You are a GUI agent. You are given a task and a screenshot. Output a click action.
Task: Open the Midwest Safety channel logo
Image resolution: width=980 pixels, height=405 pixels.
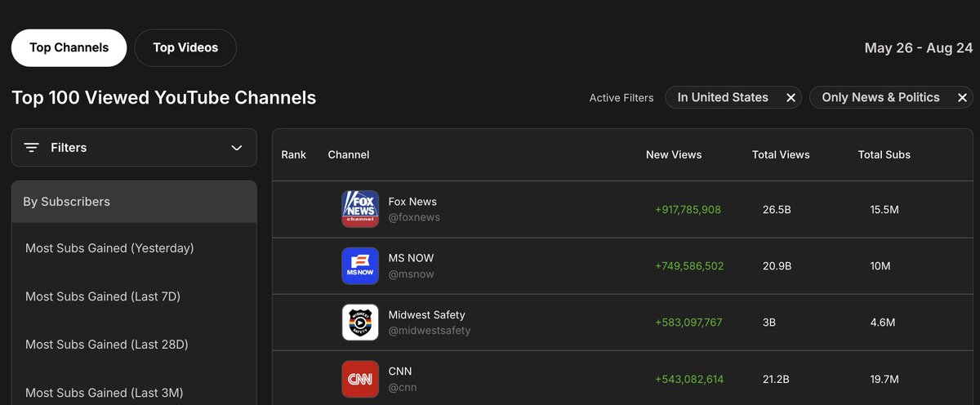[360, 323]
